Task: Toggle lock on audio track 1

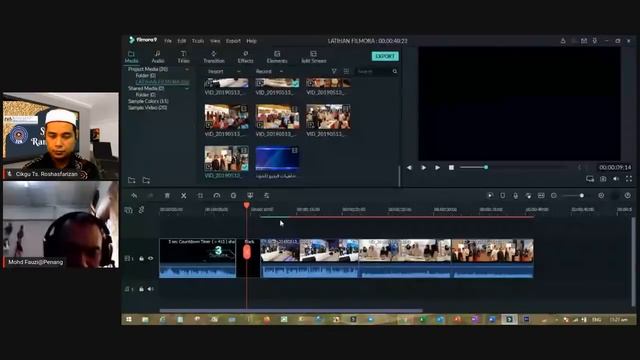Action: (x=141, y=289)
